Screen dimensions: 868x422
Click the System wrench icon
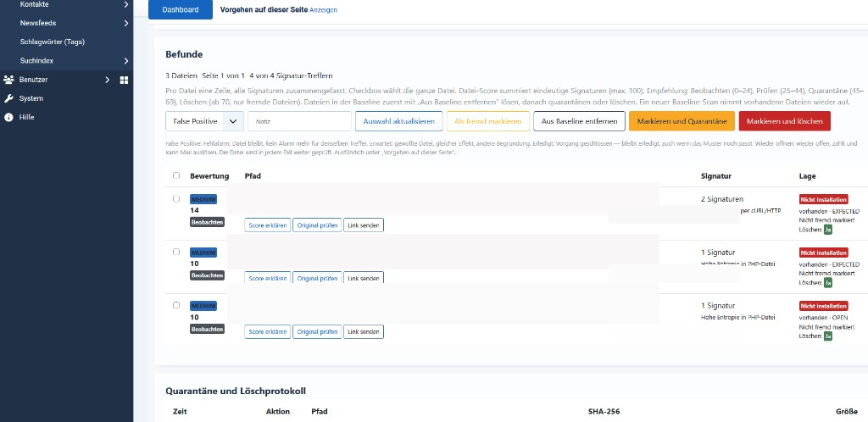coord(8,98)
